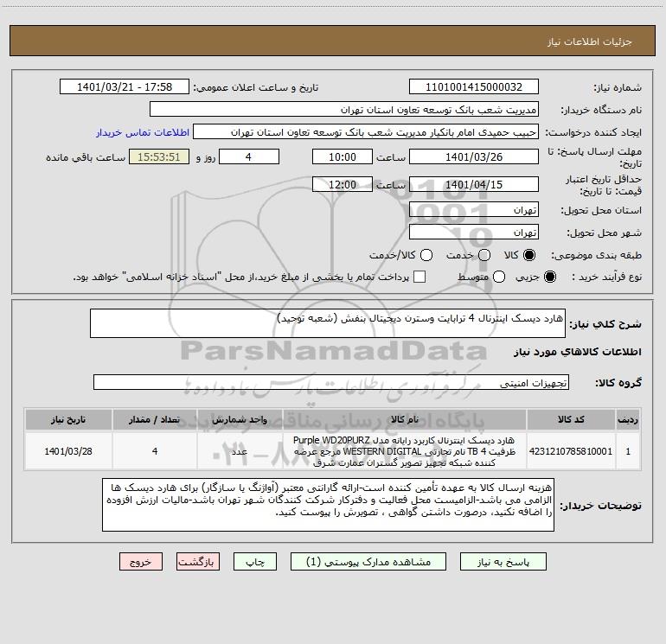This screenshot has height=644, width=666.
Task: Click the row number 1 cell
Action: (628, 451)
